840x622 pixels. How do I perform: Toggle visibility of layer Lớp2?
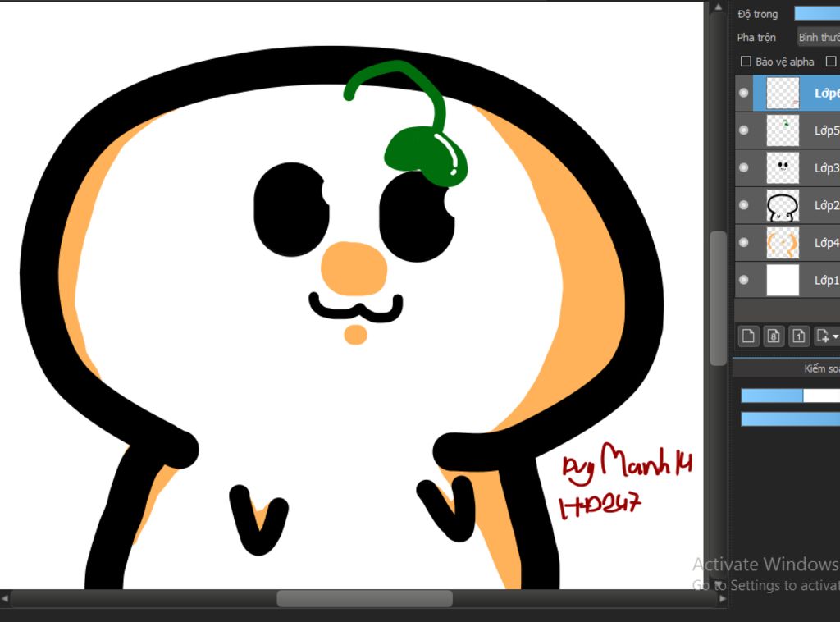[x=743, y=205]
